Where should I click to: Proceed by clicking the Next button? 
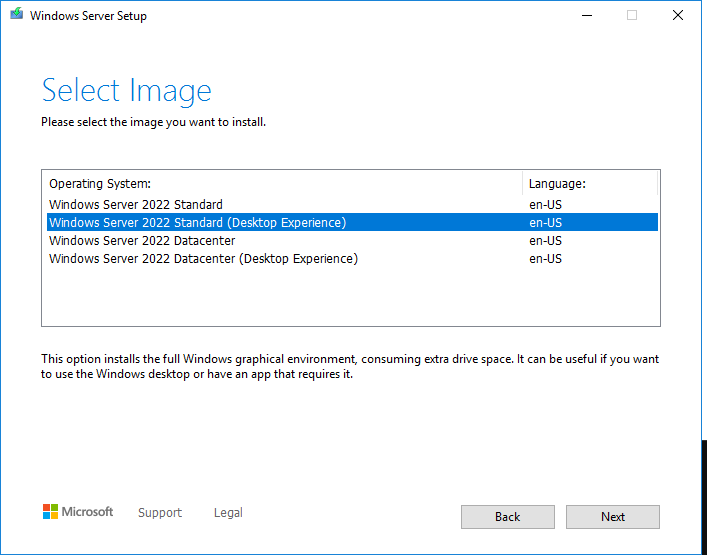click(612, 517)
